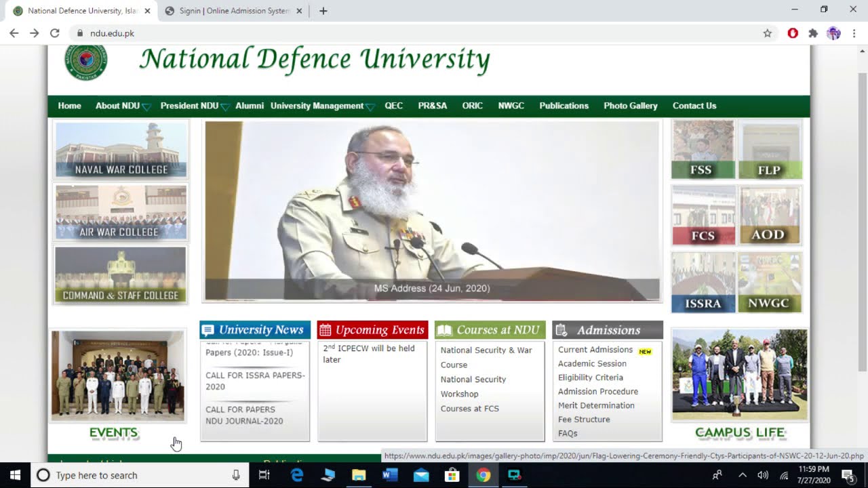The image size is (868, 488).
Task: Open the Chrome three-dot menu
Action: pos(854,33)
